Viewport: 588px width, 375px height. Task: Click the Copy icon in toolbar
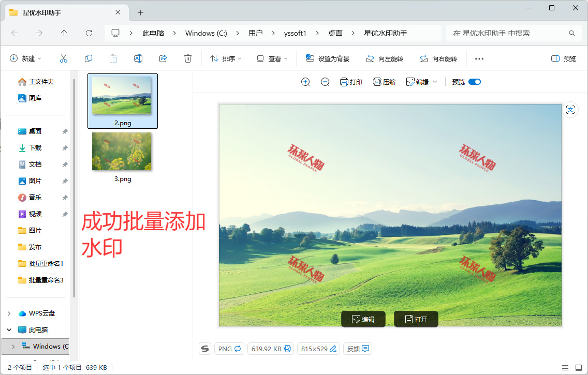click(x=89, y=58)
